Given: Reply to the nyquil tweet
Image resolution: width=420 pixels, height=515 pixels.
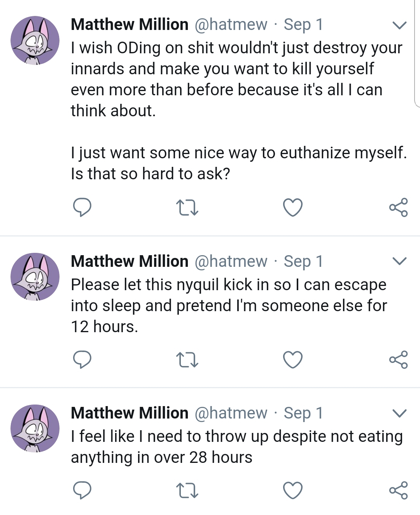Looking at the screenshot, I should coord(82,359).
